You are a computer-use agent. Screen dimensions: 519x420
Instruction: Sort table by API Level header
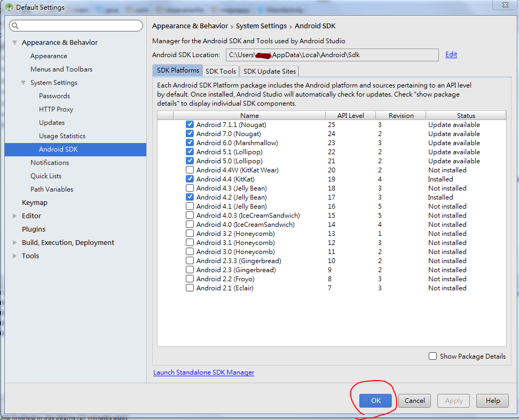(x=350, y=115)
